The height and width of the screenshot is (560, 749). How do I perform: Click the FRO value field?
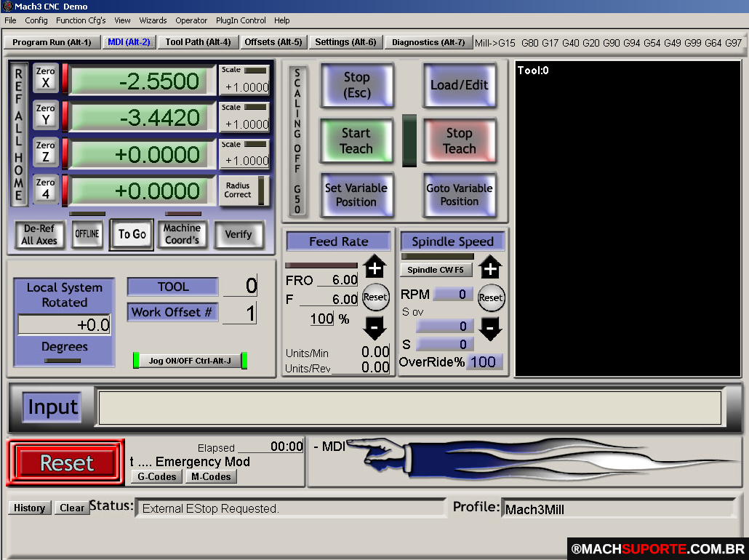click(338, 279)
